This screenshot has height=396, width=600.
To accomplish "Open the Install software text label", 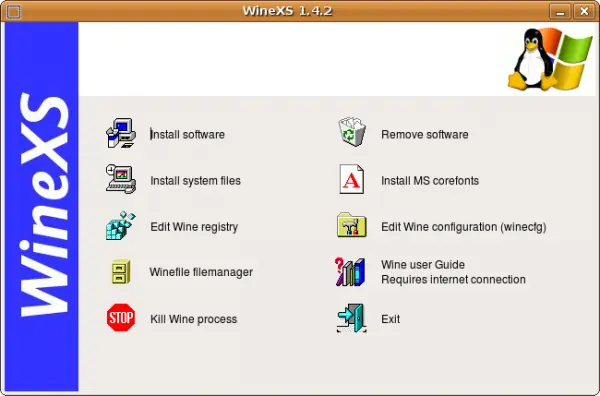I will click(188, 135).
